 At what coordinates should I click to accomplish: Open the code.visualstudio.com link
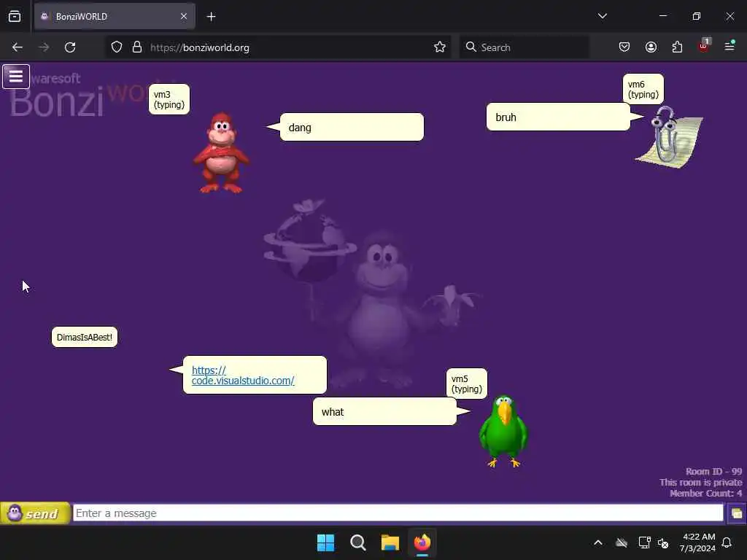(243, 376)
